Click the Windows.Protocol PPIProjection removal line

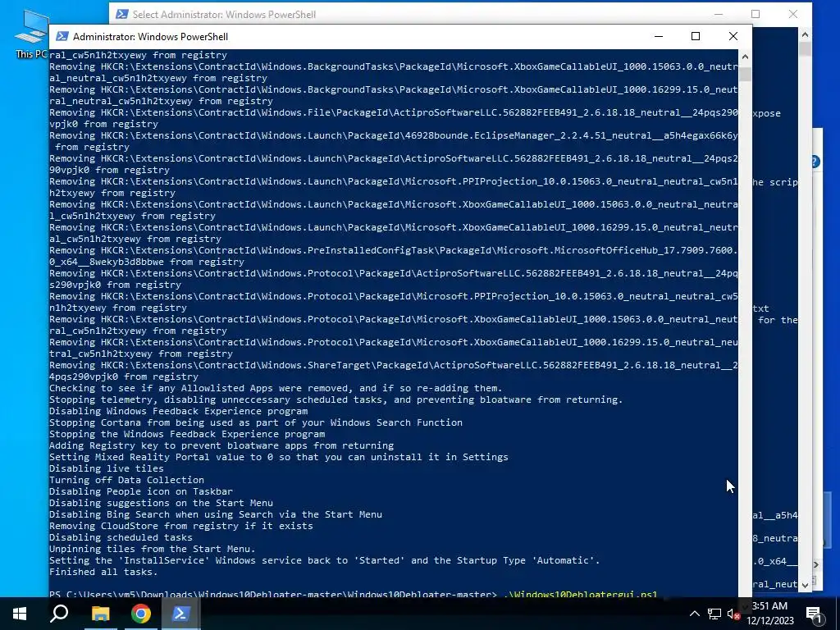tap(393, 302)
